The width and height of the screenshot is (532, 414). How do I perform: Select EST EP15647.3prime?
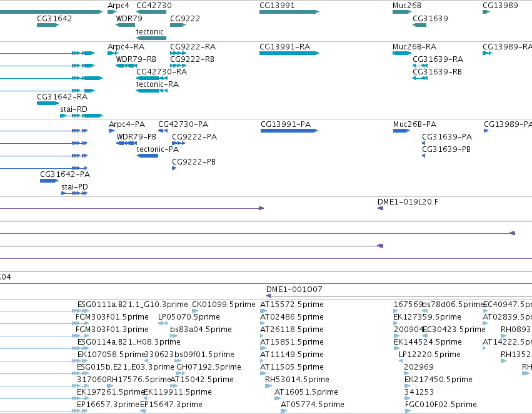click(x=171, y=405)
